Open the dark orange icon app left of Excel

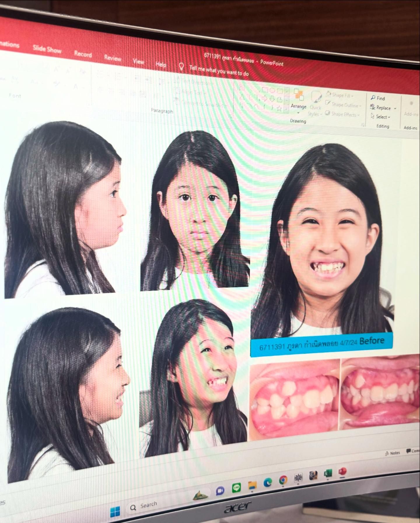coord(313,475)
